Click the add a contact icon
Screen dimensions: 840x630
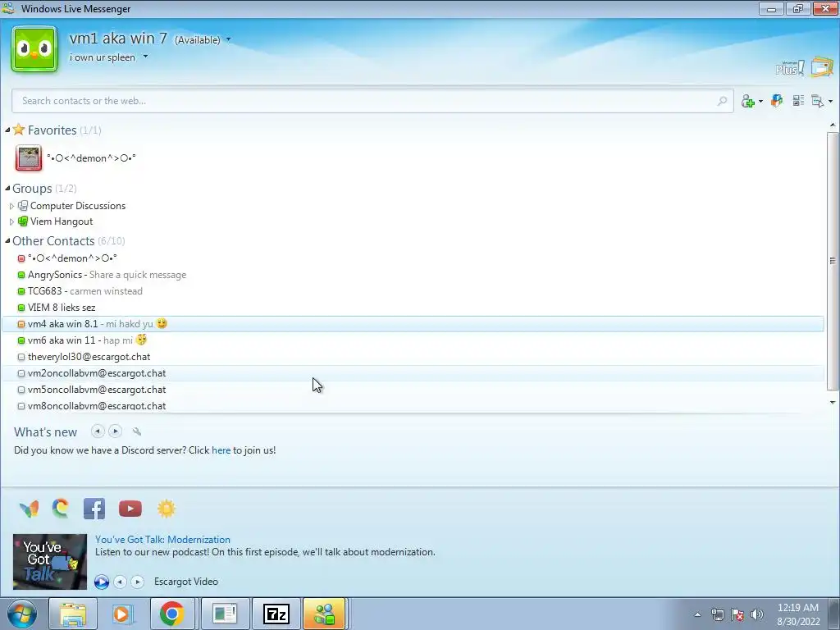[748, 101]
